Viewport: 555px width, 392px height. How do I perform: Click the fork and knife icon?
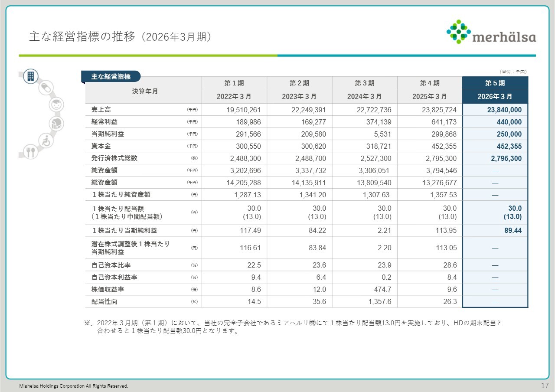click(30, 152)
